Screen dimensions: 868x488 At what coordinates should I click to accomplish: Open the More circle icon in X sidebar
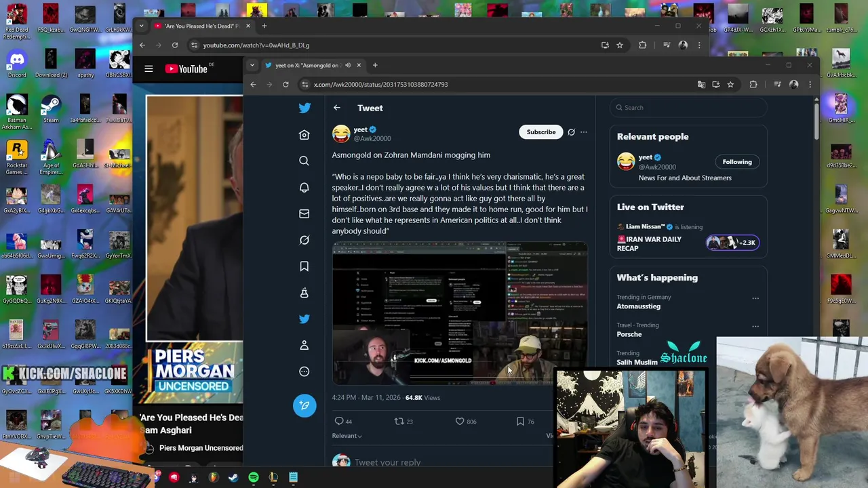(x=304, y=371)
